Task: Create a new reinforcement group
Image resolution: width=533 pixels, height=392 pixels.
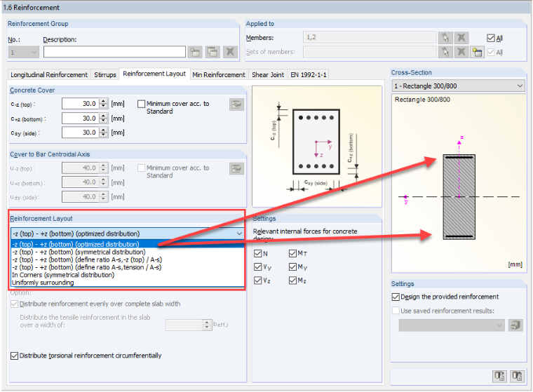Action: pyautogui.click(x=195, y=52)
